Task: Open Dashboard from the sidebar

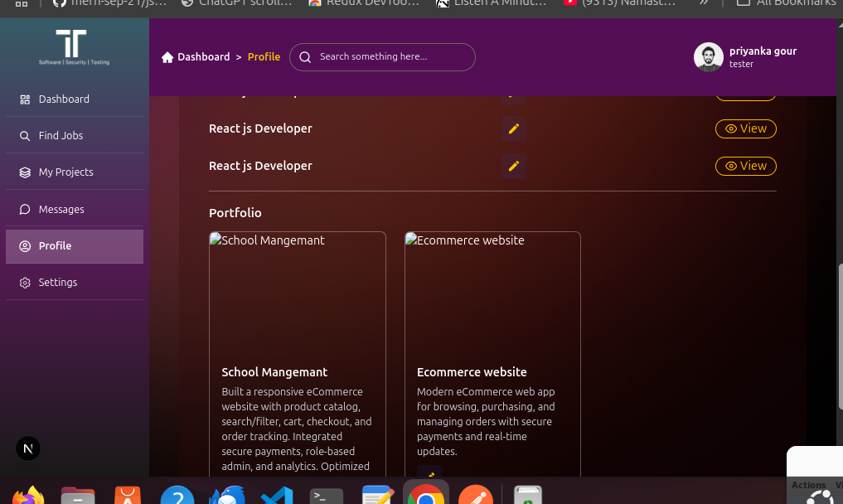Action: [63, 99]
